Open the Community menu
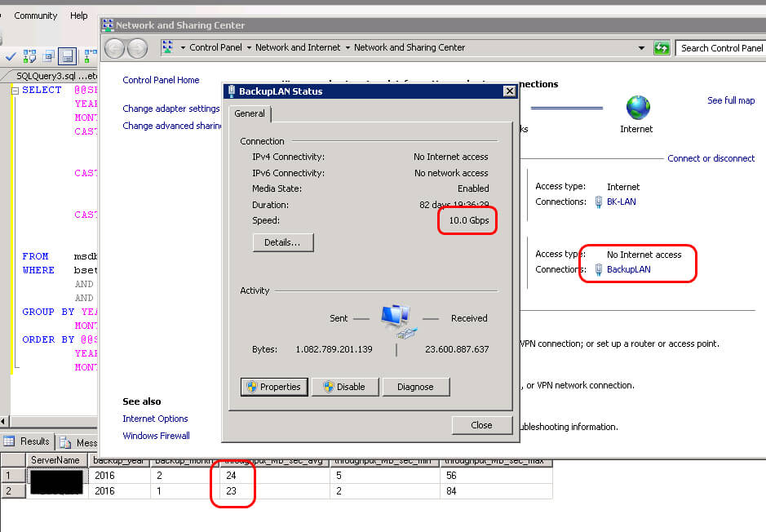This screenshot has width=766, height=532. (x=36, y=16)
